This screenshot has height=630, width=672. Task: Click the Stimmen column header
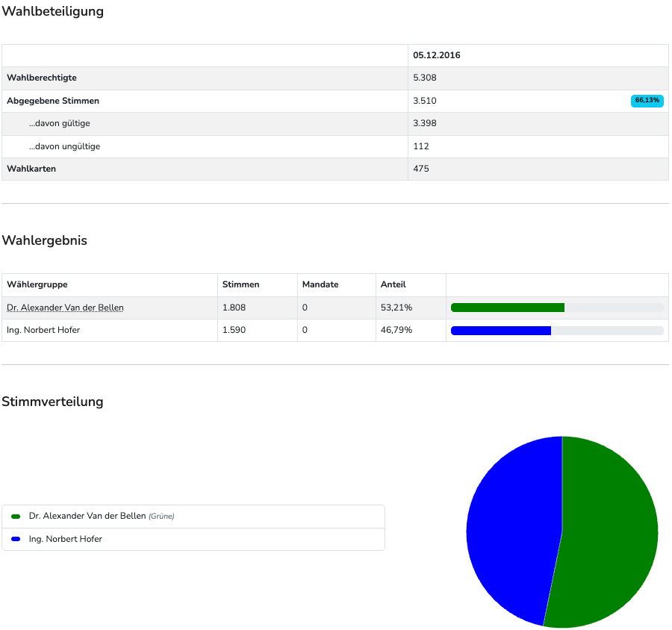pos(240,284)
